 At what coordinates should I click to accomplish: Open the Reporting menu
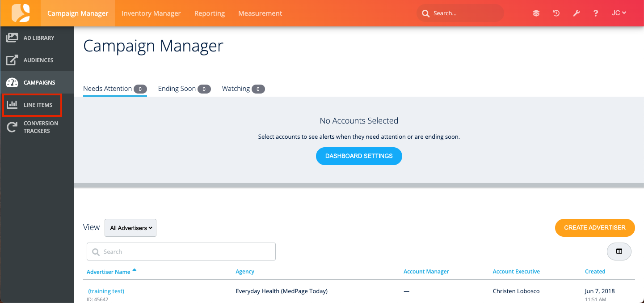209,13
